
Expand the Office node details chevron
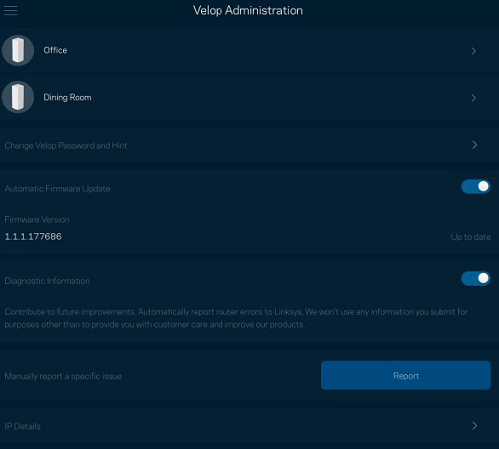(x=474, y=51)
